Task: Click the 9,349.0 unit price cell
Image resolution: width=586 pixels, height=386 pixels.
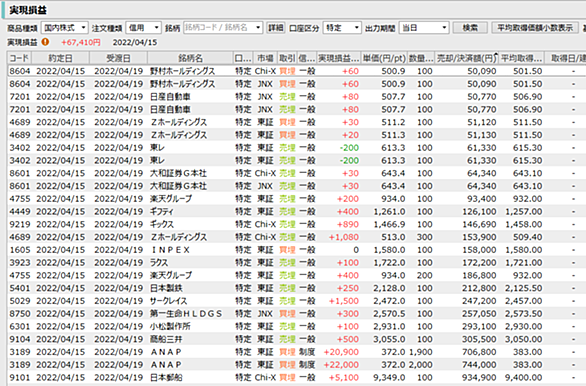Action: coord(389,377)
